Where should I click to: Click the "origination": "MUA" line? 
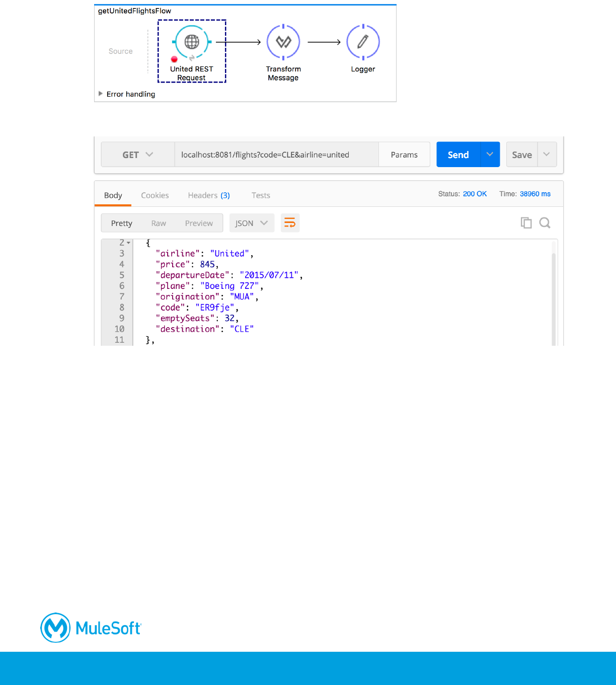[x=207, y=297]
